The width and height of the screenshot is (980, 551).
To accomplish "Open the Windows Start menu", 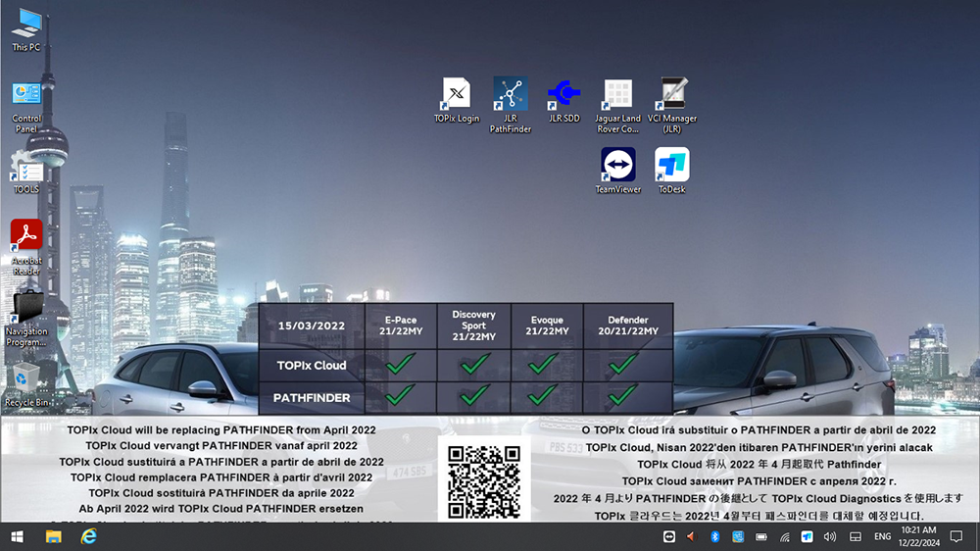I will pos(17,536).
